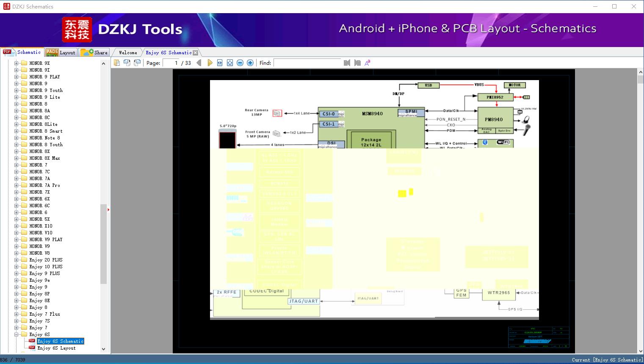Image resolution: width=644 pixels, height=364 pixels.
Task: Click the folder icon of Enjoy 9e
Action: tap(24, 280)
